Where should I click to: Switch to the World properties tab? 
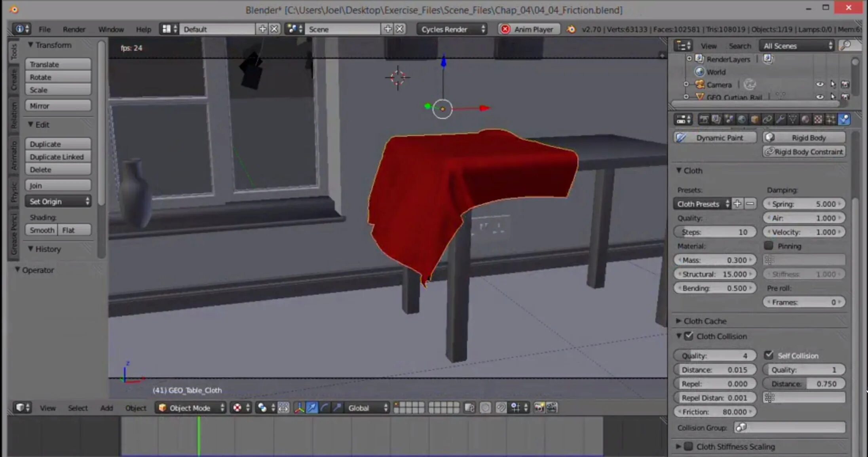point(742,119)
